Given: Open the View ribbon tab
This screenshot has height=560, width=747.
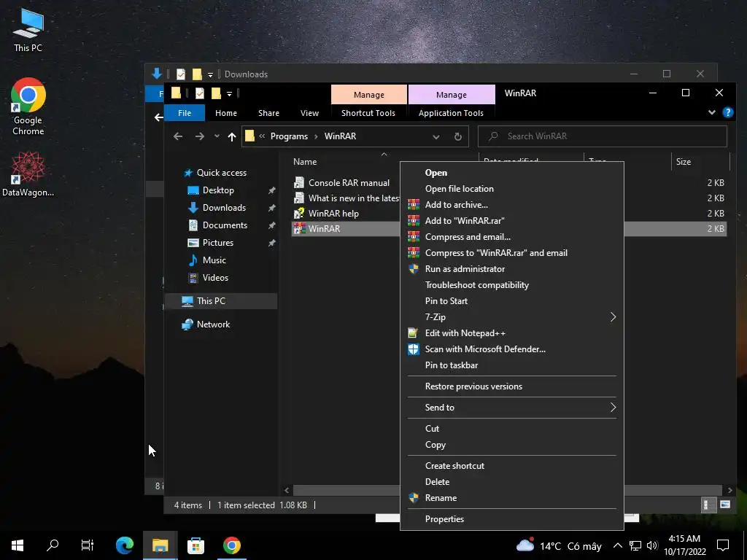Looking at the screenshot, I should point(309,113).
